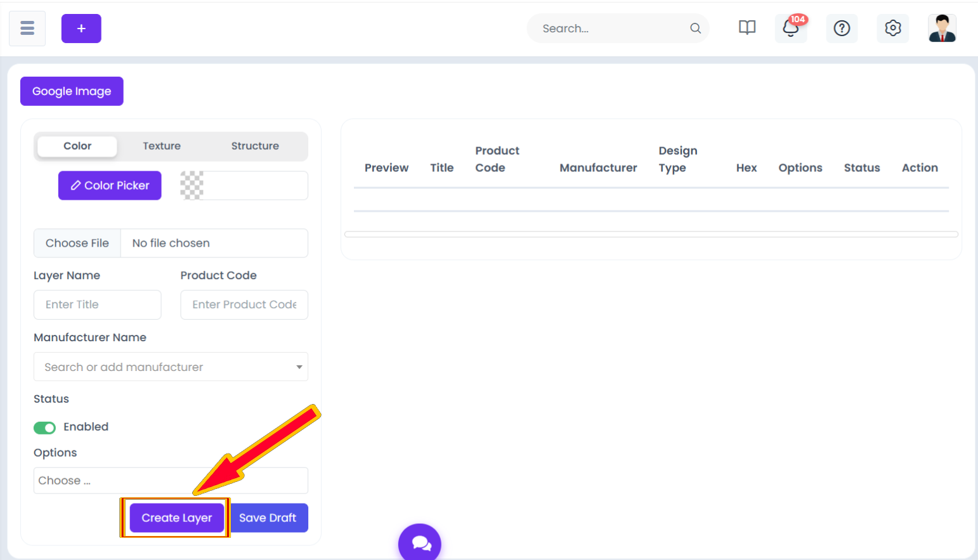This screenshot has width=978, height=560.
Task: Switch to the Structure tab
Action: [x=255, y=146]
